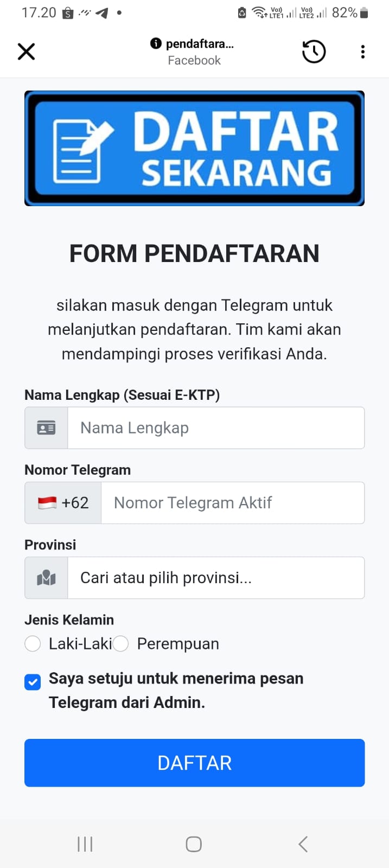Open the three-dot overflow menu
This screenshot has height=868, width=389.
pyautogui.click(x=362, y=52)
